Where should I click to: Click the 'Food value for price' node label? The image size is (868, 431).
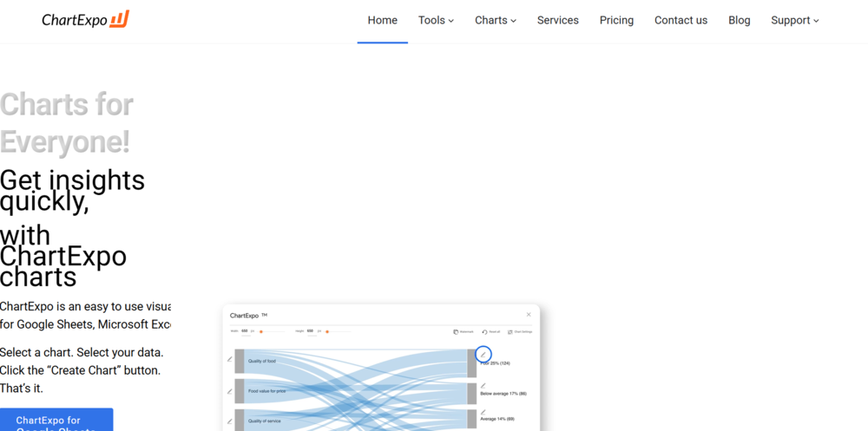click(266, 391)
